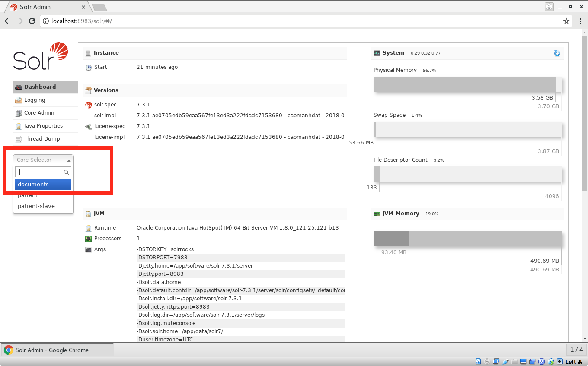Click the System refresh icon
588x366 pixels.
point(557,53)
